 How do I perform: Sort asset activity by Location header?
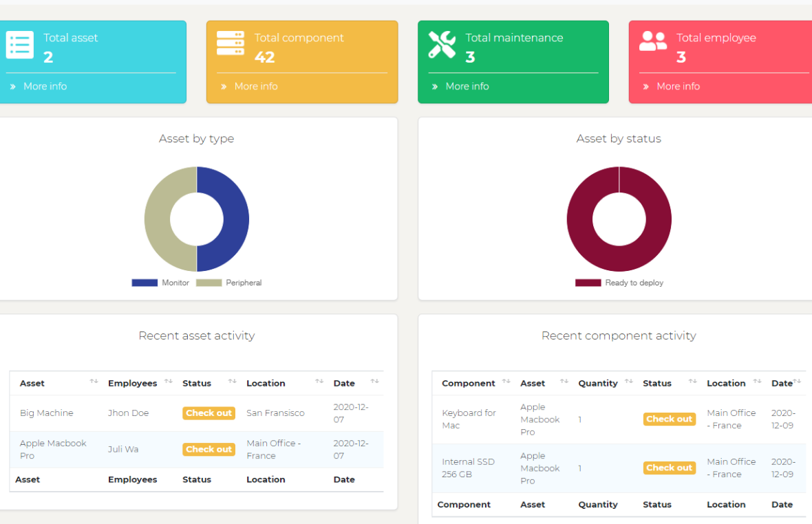(266, 383)
